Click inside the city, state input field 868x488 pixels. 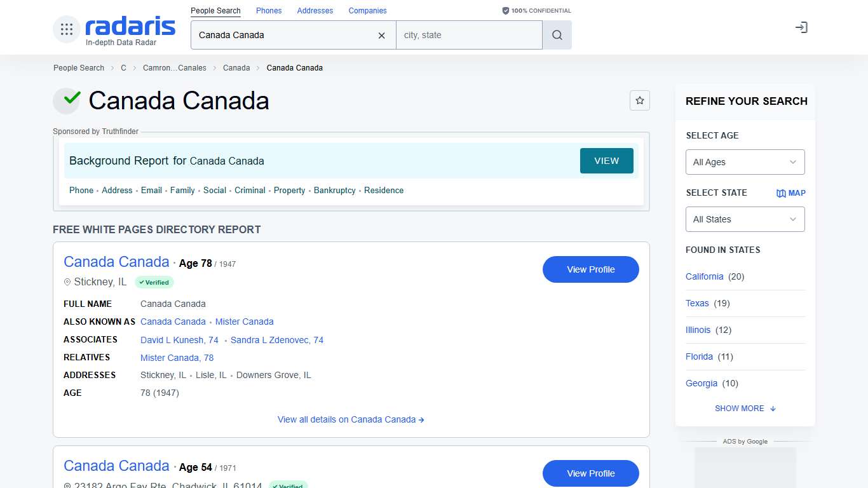(x=469, y=35)
